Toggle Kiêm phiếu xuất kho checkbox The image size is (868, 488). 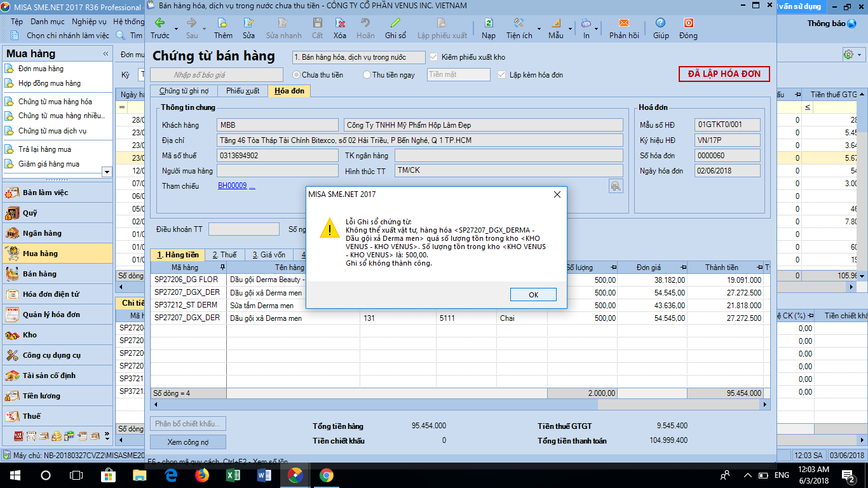(435, 57)
